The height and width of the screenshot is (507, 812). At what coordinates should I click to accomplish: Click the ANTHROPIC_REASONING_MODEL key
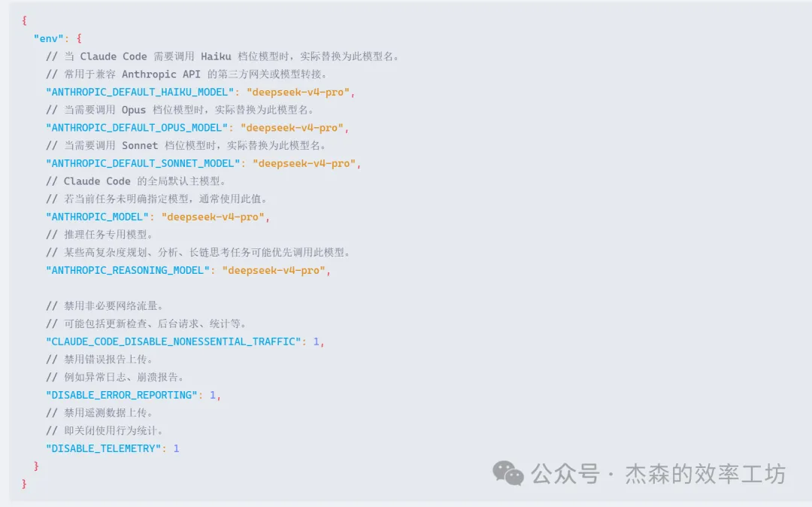click(x=128, y=270)
